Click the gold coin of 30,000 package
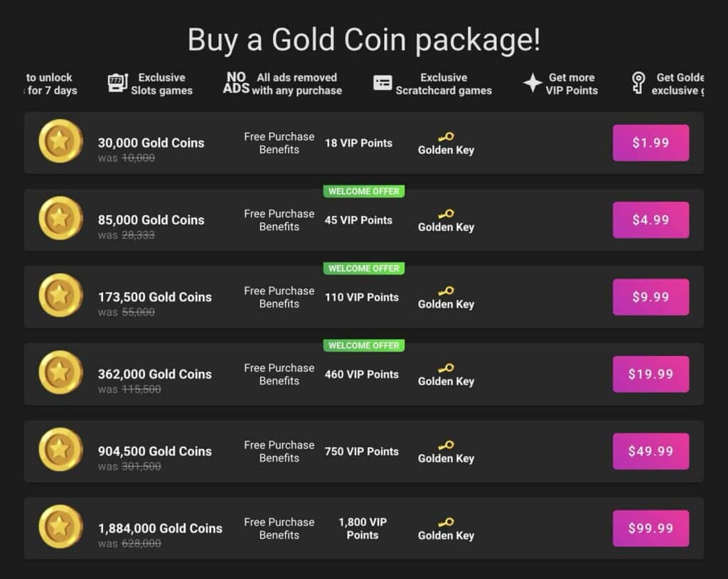The height and width of the screenshot is (579, 728). [60, 141]
